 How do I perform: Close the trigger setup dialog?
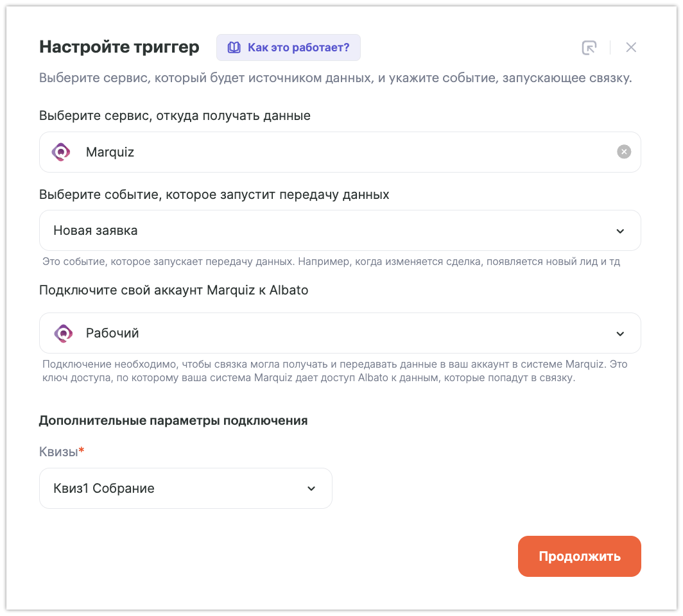point(631,47)
